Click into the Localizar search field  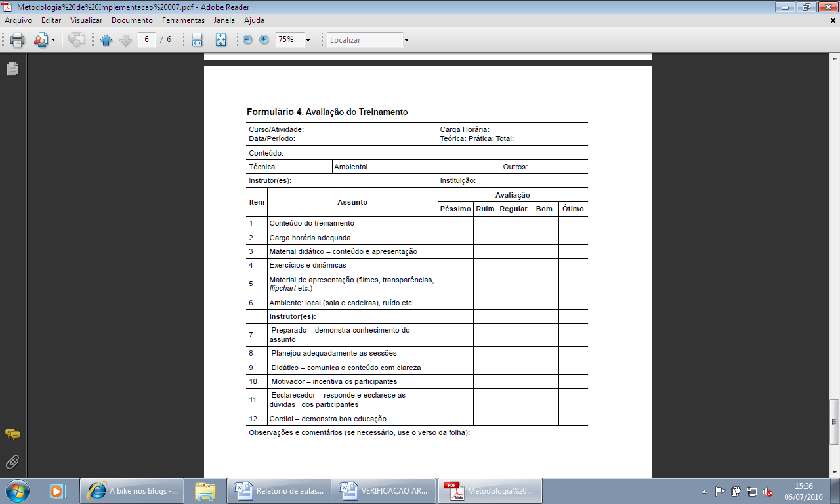click(365, 40)
